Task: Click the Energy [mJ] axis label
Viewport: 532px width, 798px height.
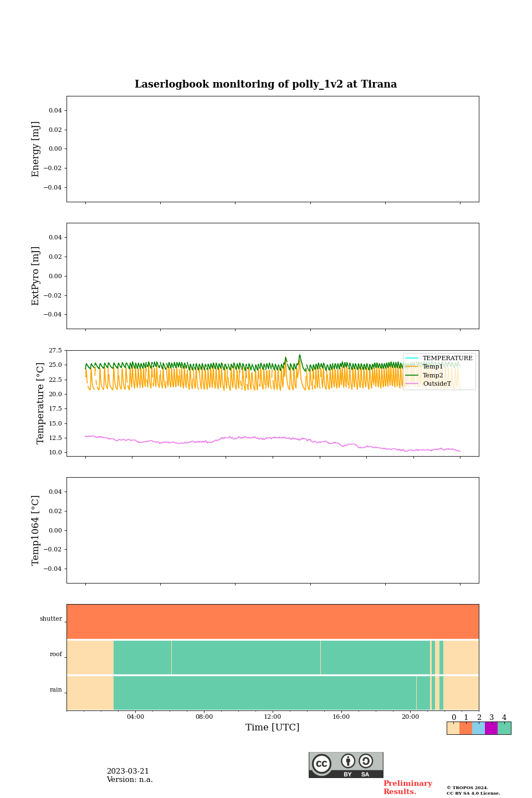Action: [36, 149]
